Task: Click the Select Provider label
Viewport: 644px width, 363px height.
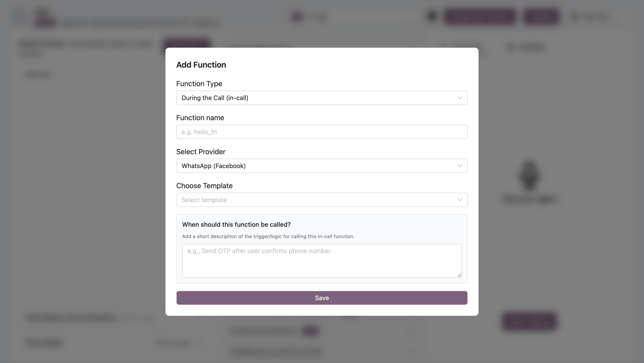Action: [201, 152]
